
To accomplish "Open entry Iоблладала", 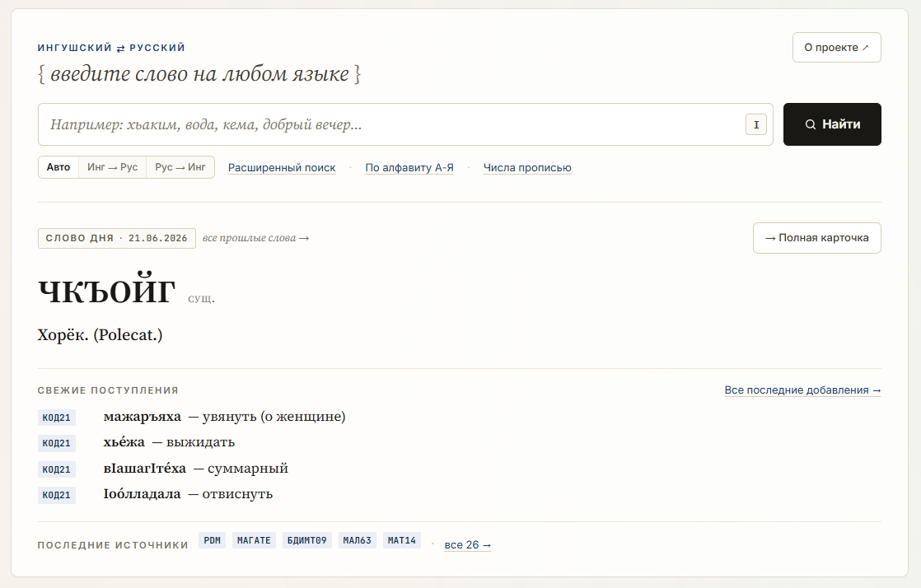I will tap(143, 494).
